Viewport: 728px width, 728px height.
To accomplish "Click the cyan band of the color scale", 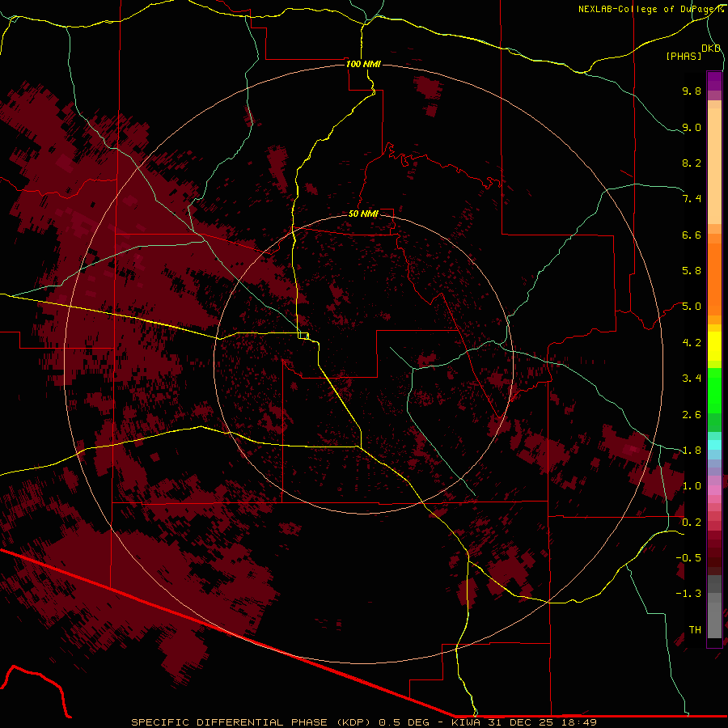I will click(x=714, y=445).
